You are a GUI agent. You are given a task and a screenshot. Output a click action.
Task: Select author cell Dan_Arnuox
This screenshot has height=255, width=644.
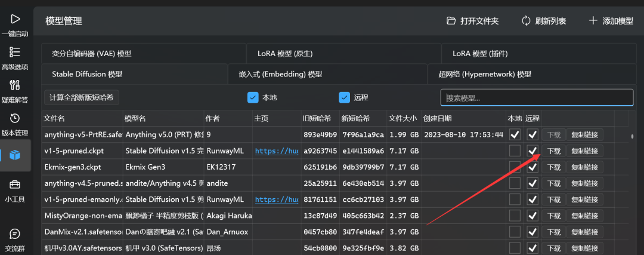228,232
